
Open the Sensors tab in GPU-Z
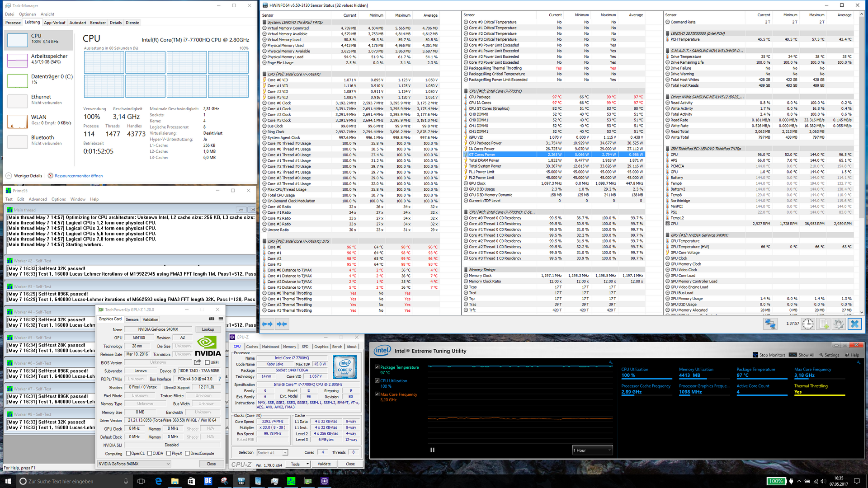132,319
